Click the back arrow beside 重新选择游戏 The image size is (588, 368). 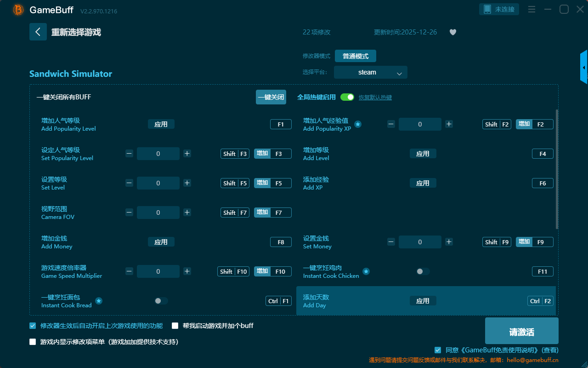coord(38,32)
